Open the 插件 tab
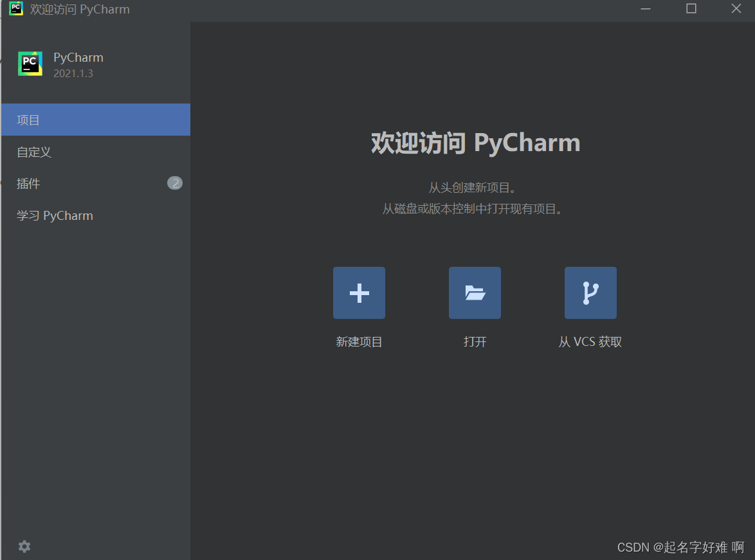The width and height of the screenshot is (755, 560). pyautogui.click(x=96, y=183)
